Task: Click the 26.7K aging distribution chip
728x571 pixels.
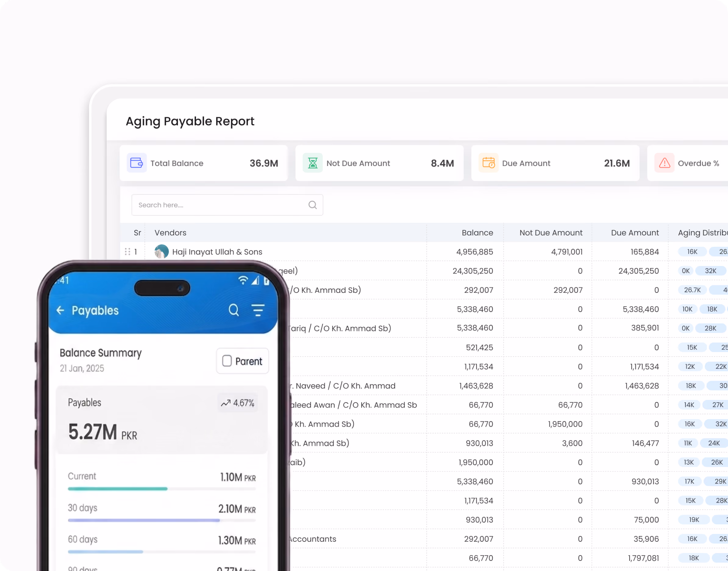Action: 692,290
